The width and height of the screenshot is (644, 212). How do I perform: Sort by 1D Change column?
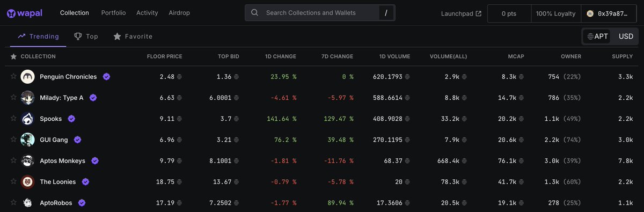(281, 56)
